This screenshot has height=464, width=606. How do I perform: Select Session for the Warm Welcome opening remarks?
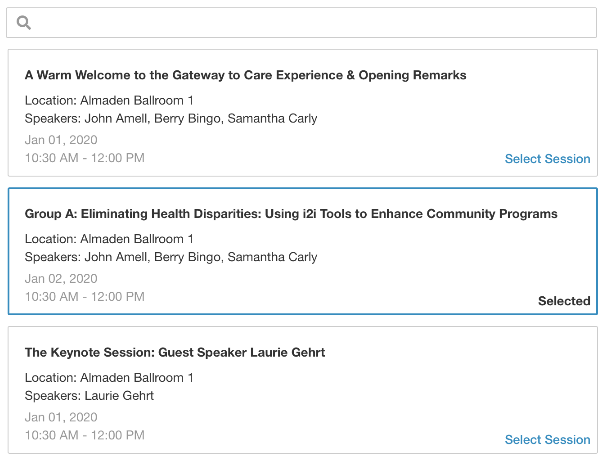tap(547, 159)
